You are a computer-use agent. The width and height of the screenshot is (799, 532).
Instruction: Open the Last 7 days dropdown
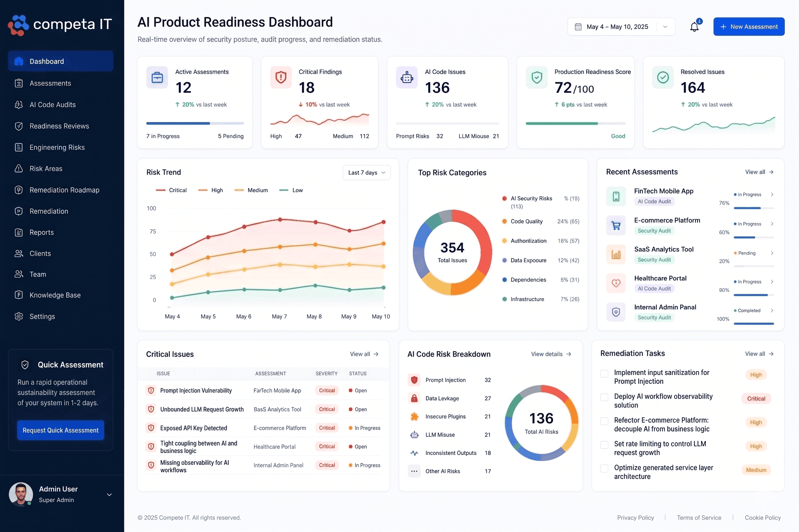pos(367,173)
